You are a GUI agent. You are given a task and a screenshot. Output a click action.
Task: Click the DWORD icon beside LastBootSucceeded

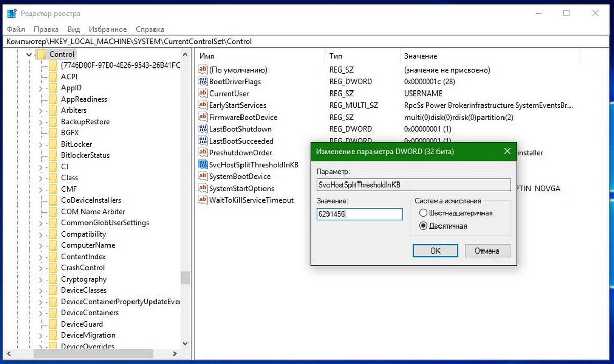[203, 141]
